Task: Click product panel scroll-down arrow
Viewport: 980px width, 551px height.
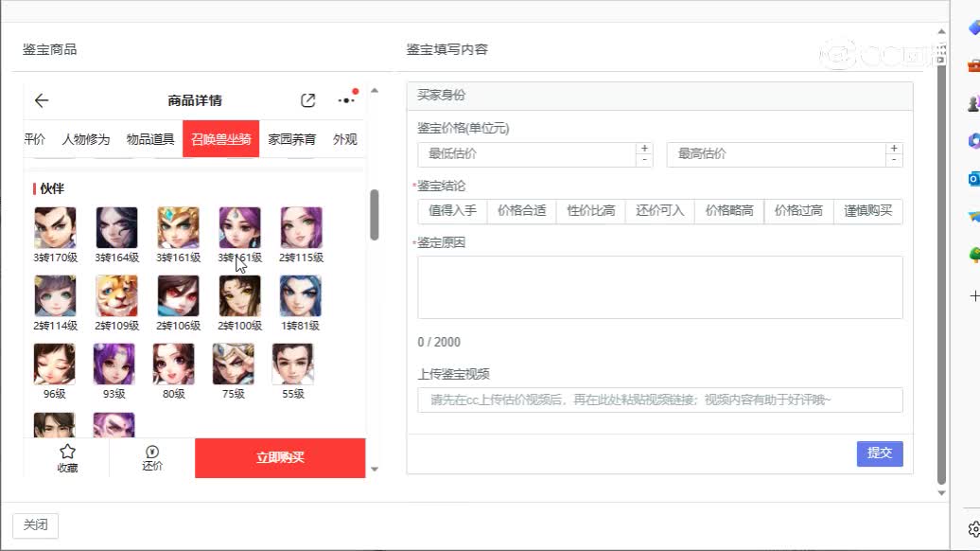Action: (x=375, y=469)
